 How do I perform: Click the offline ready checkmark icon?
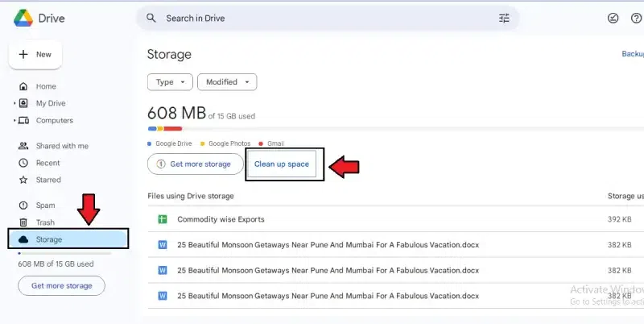tap(613, 18)
